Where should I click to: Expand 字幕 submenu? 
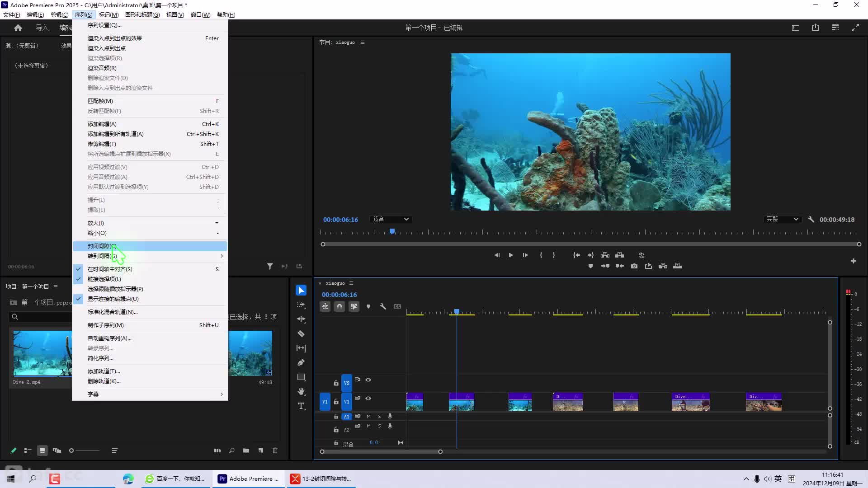tap(150, 394)
